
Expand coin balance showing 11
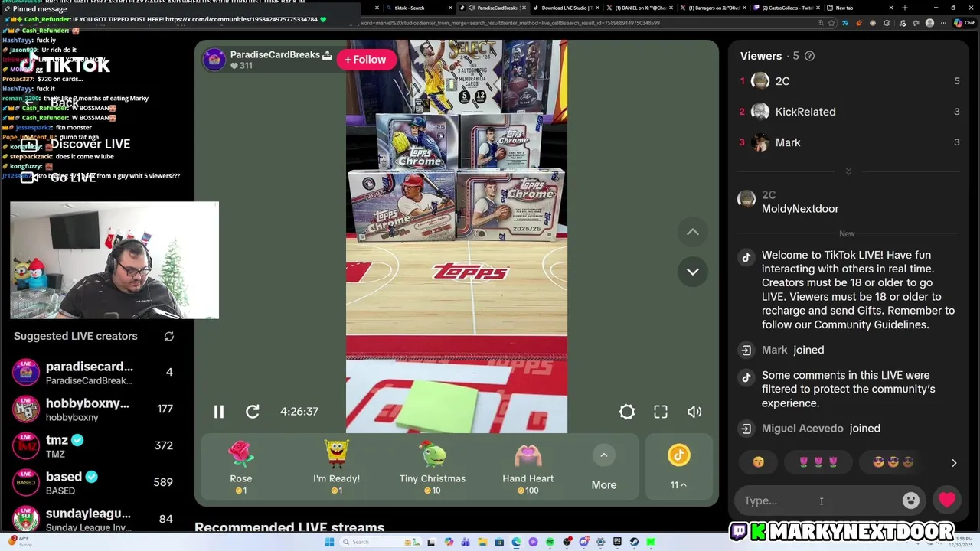(678, 484)
